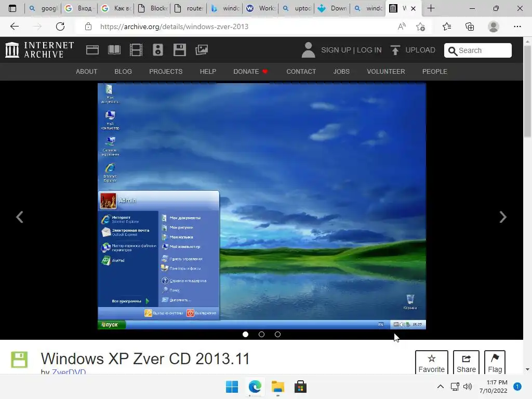Click the archive.org address bar URL
Viewport: 532px width, 399px height.
tap(174, 26)
